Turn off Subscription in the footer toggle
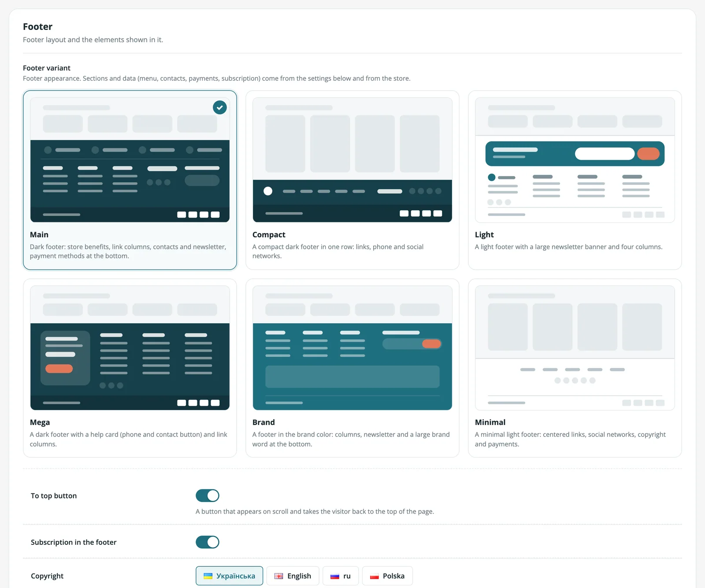The image size is (705, 588). [x=208, y=542]
